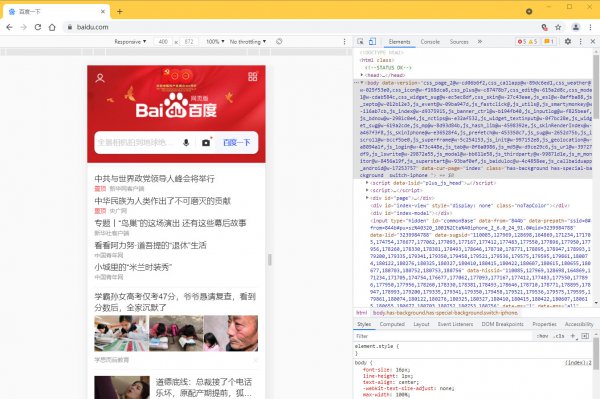
Task: Open the Styles pane tab
Action: point(364,324)
